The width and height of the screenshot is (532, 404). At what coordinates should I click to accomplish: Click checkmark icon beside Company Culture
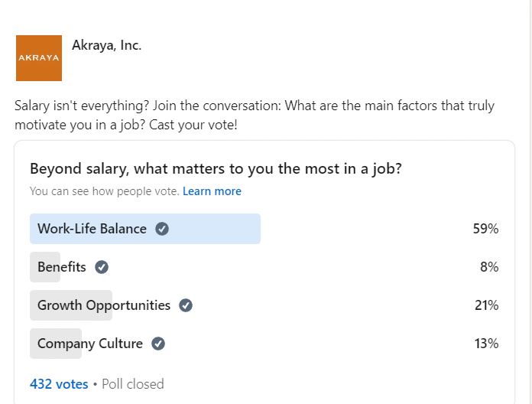click(x=158, y=344)
